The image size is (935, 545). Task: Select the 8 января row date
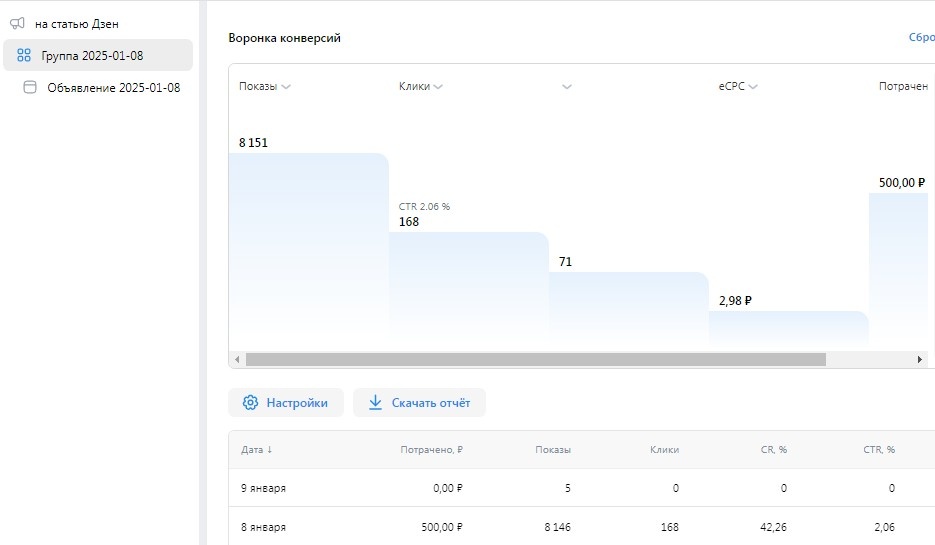[x=263, y=527]
